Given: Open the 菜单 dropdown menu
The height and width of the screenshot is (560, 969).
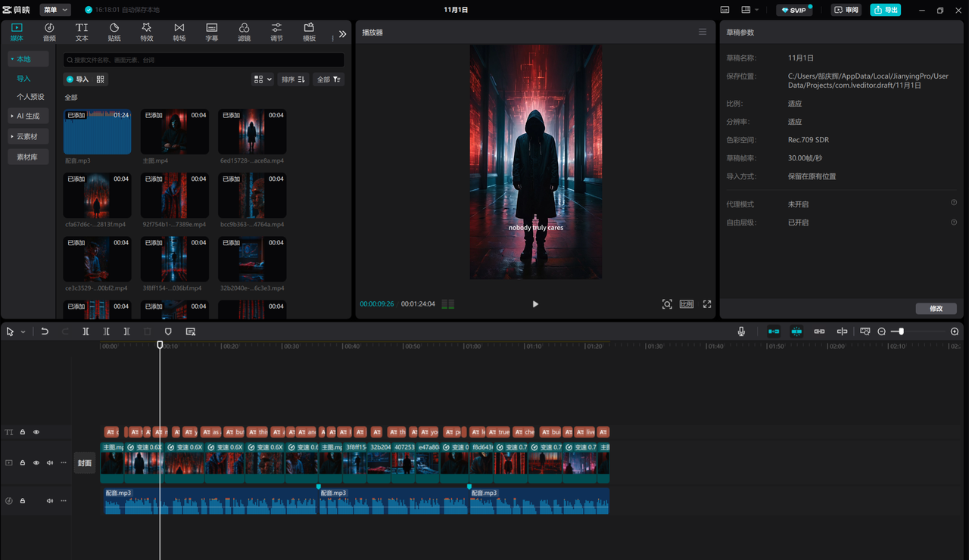Looking at the screenshot, I should point(55,10).
